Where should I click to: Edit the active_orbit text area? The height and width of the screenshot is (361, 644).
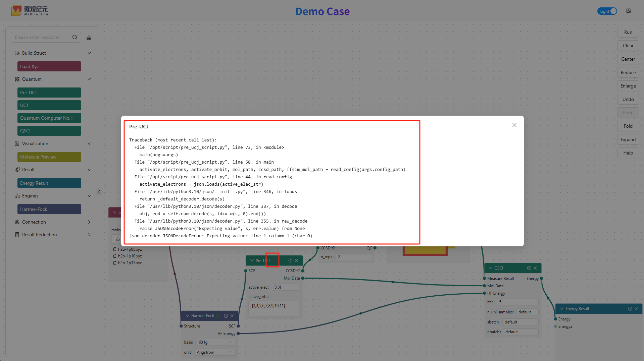tap(274, 309)
